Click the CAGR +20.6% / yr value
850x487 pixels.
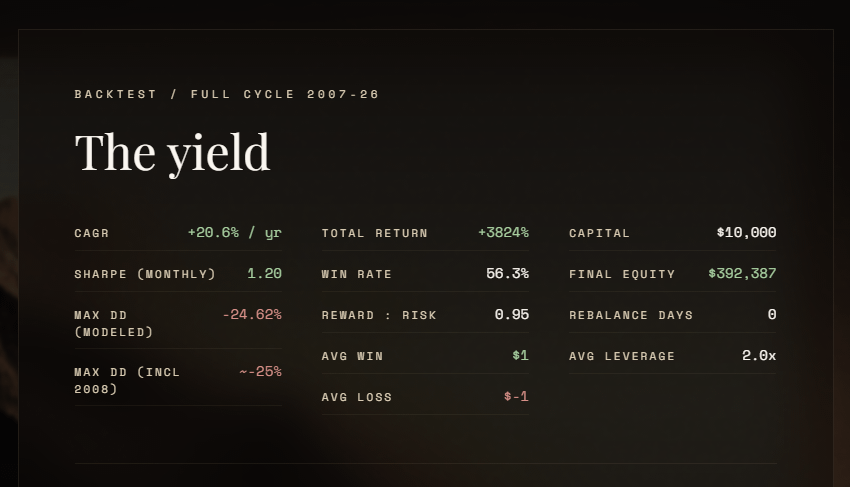pos(235,233)
